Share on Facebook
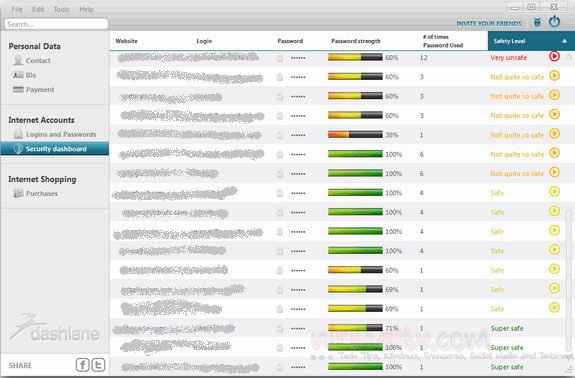 83,365
